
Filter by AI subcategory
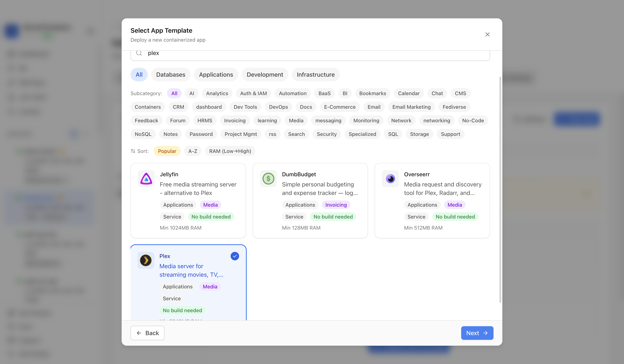point(192,93)
